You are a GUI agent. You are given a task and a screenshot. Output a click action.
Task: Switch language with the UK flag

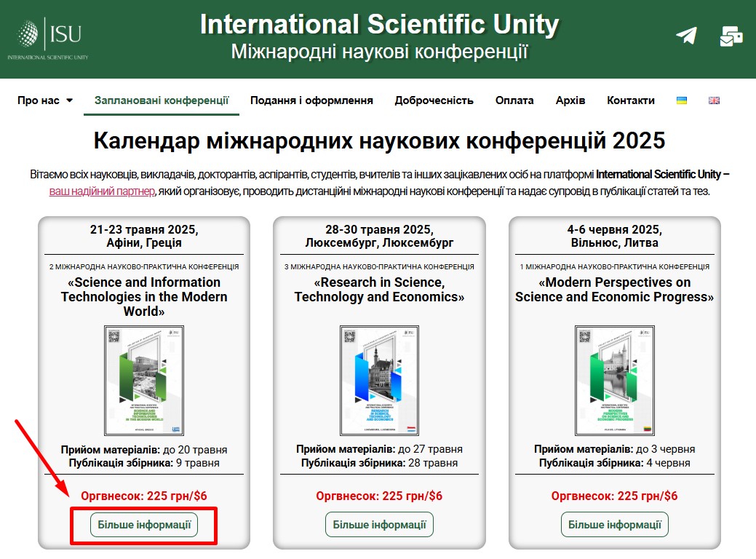tap(714, 100)
